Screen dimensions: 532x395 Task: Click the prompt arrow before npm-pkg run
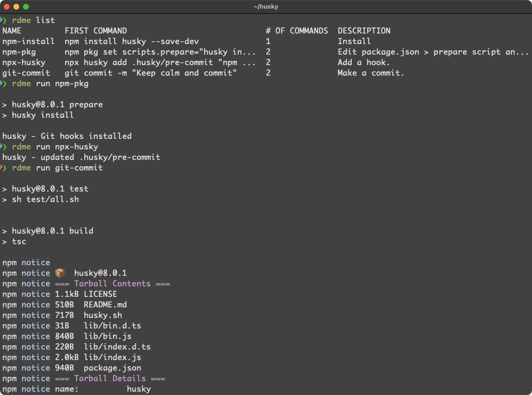pyautogui.click(x=4, y=83)
